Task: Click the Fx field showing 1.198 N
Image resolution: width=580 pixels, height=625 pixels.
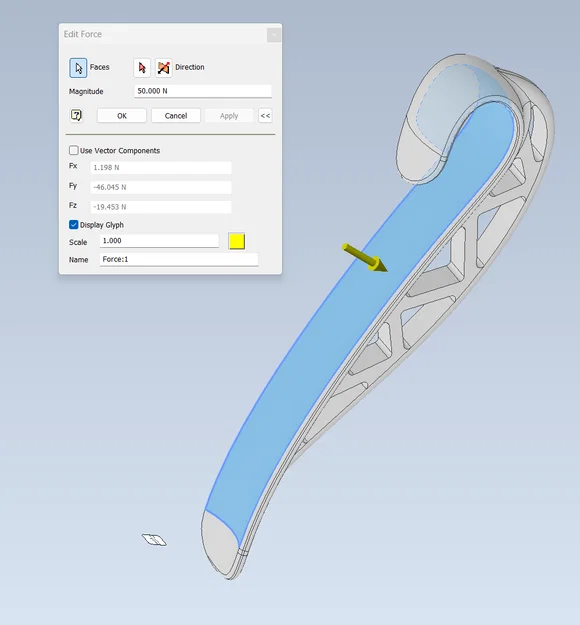Action: click(x=161, y=167)
